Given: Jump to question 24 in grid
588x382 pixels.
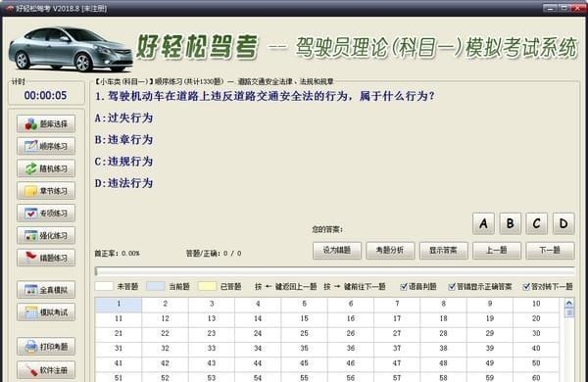Looking at the screenshot, I should pos(258,334).
